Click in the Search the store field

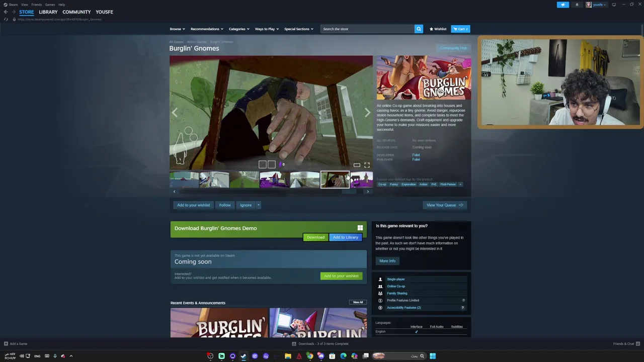click(366, 29)
